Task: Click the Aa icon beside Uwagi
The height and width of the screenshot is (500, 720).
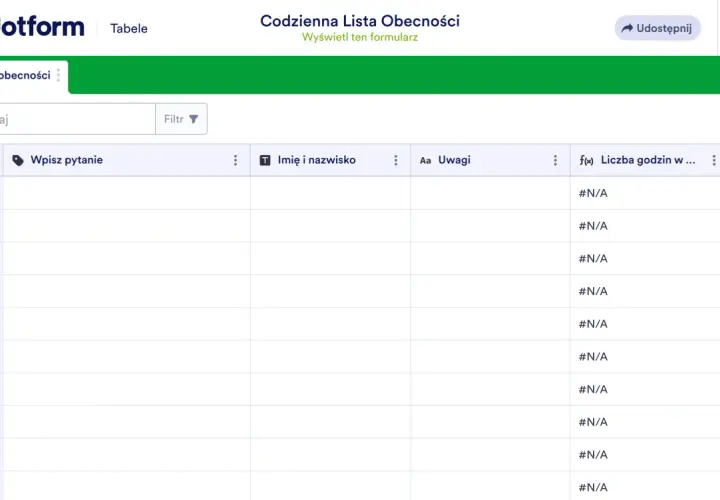Action: [425, 160]
